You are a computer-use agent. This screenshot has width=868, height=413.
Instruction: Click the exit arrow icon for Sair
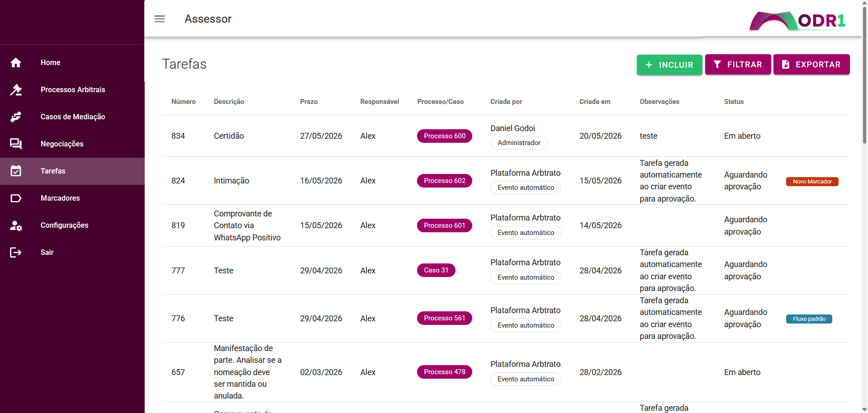tap(16, 252)
